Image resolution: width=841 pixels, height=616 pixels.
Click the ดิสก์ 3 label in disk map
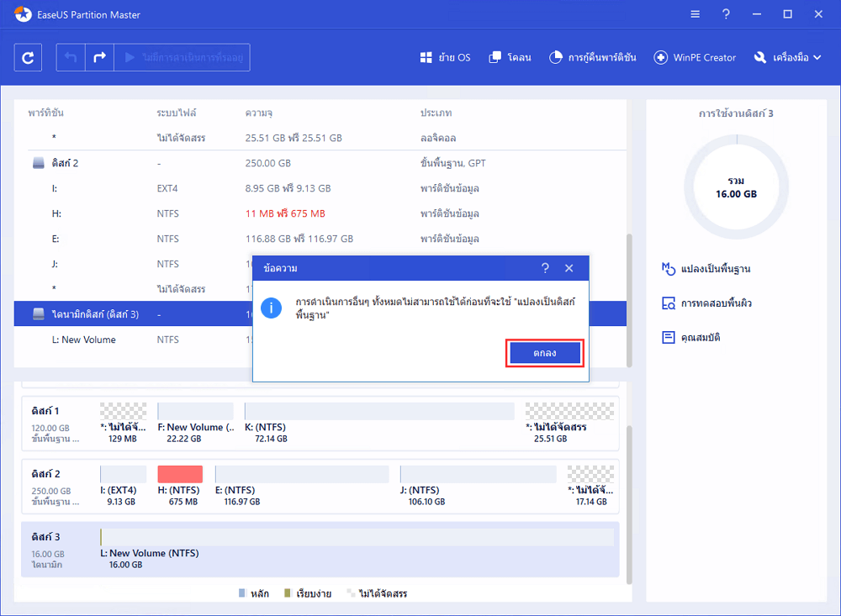[x=45, y=537]
